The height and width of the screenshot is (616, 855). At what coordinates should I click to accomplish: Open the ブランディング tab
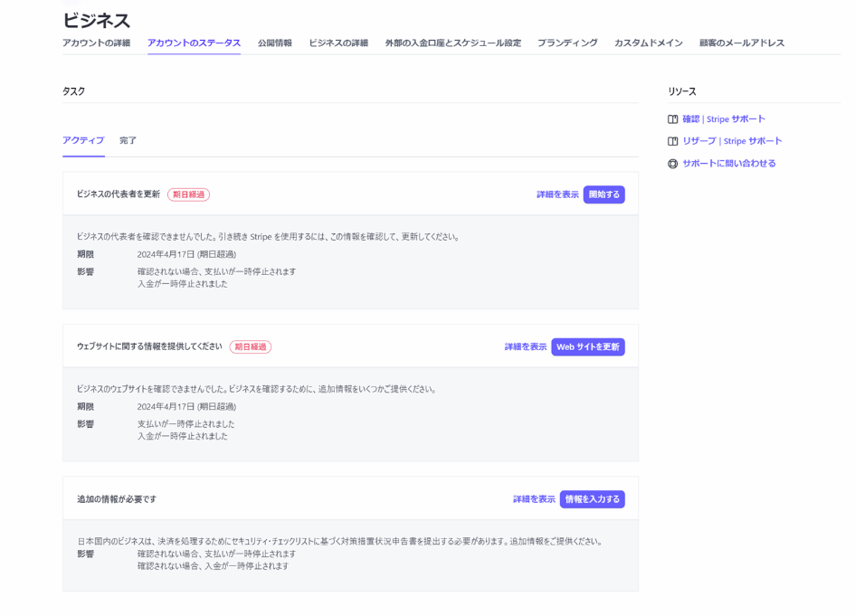click(567, 43)
